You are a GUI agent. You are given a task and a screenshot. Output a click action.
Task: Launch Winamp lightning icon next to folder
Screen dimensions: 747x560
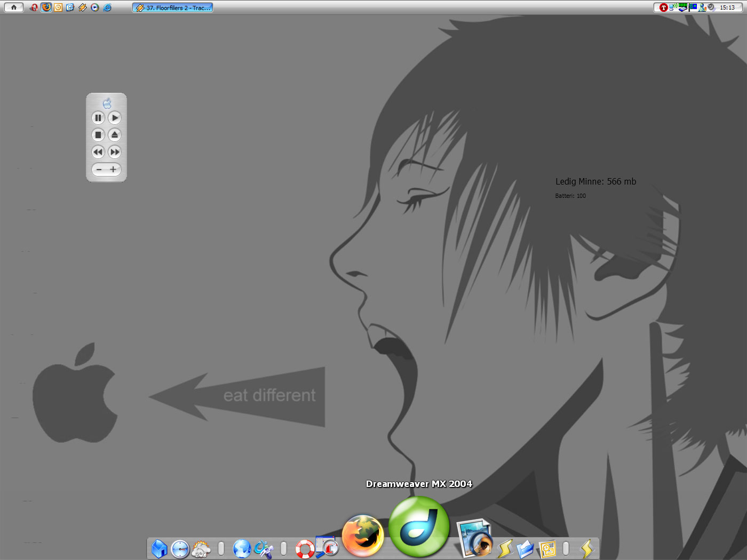(505, 549)
